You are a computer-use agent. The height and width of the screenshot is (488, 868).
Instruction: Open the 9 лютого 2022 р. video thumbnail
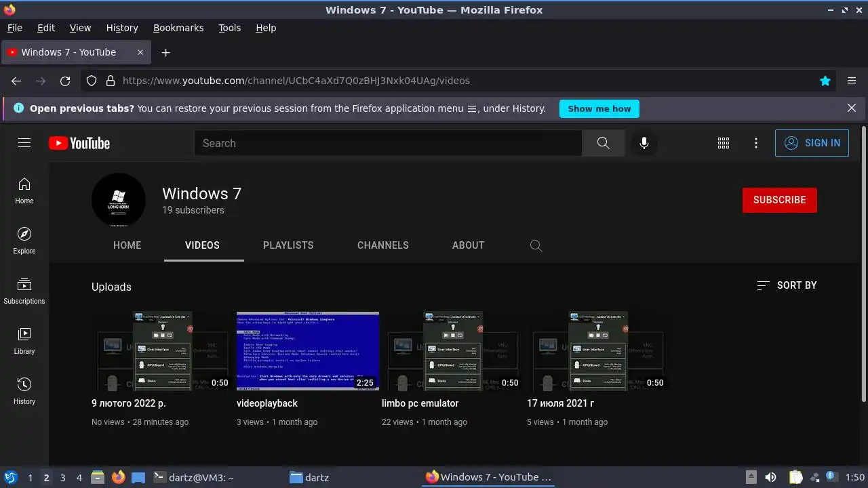pos(163,351)
